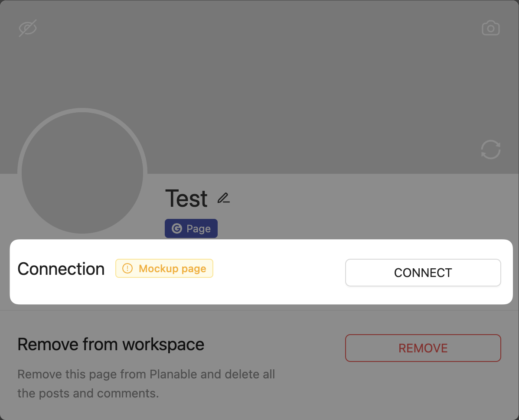
Task: Click the "Connection" heading
Action: click(x=61, y=269)
